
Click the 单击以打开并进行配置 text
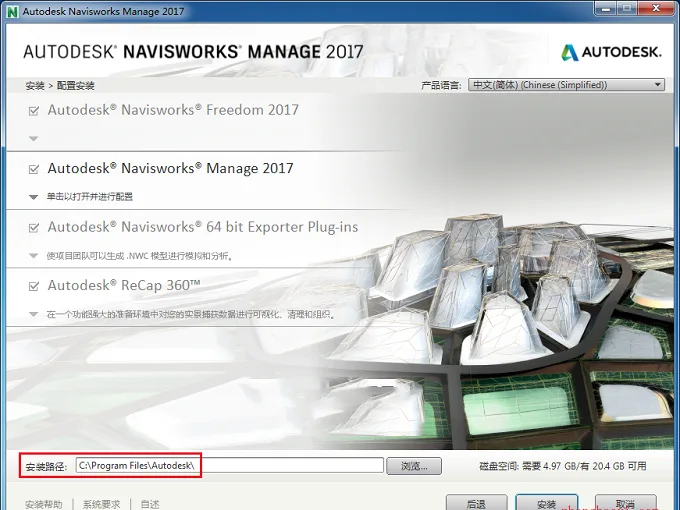[90, 197]
